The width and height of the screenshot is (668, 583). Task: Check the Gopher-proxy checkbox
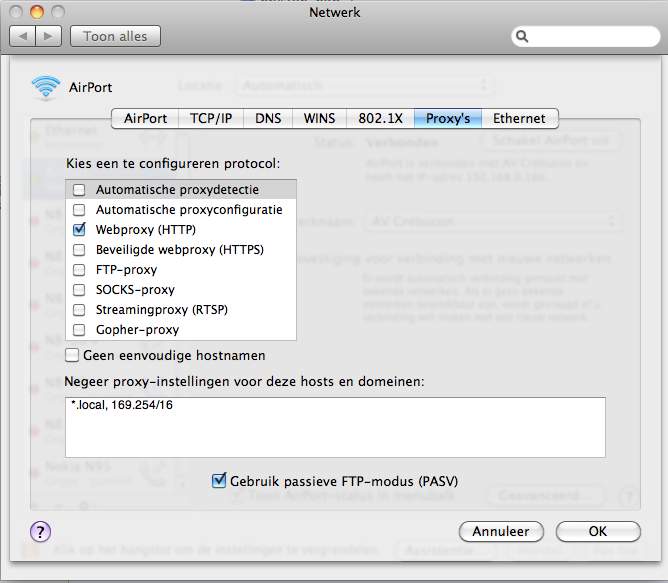pos(79,330)
